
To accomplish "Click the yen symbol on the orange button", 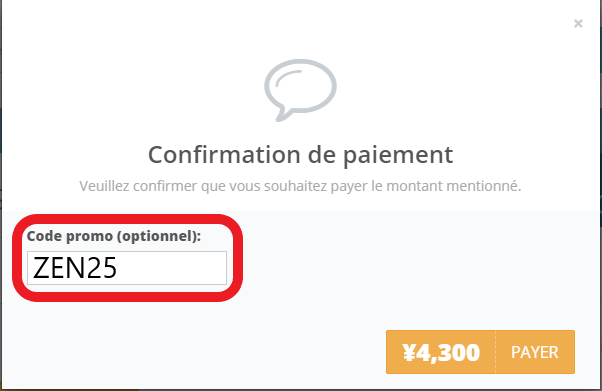I will pyautogui.click(x=409, y=352).
